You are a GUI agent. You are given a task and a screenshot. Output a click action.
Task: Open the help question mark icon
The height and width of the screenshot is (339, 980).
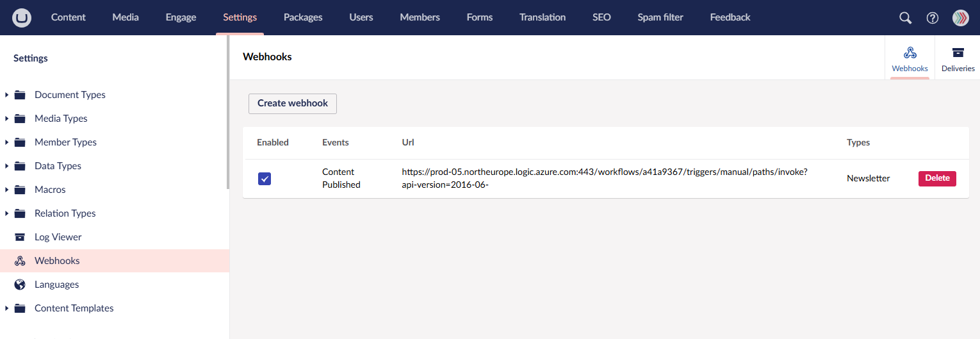[x=933, y=18]
